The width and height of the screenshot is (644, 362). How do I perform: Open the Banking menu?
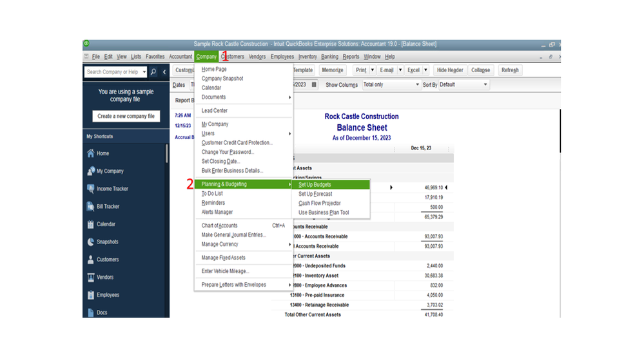point(329,57)
